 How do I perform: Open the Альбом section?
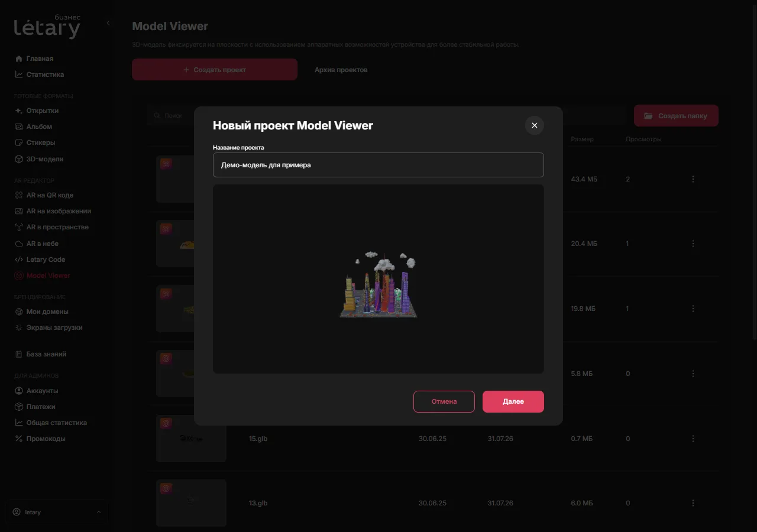click(x=39, y=126)
